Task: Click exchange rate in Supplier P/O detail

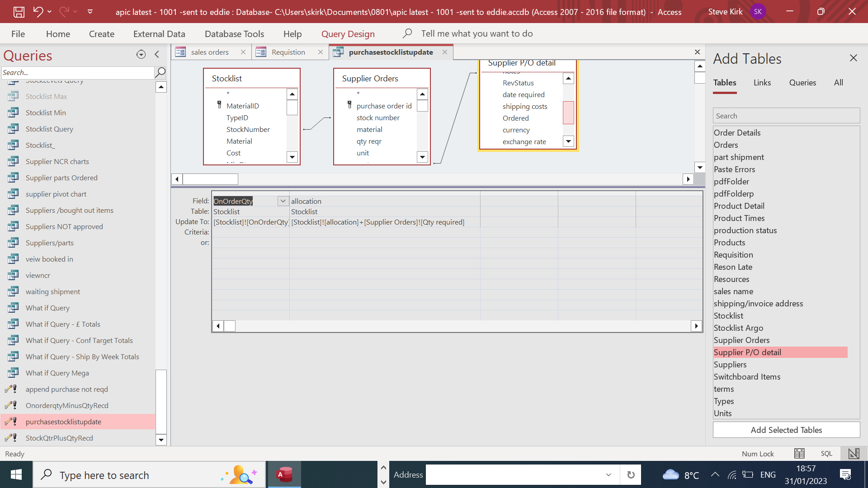Action: coord(524,141)
